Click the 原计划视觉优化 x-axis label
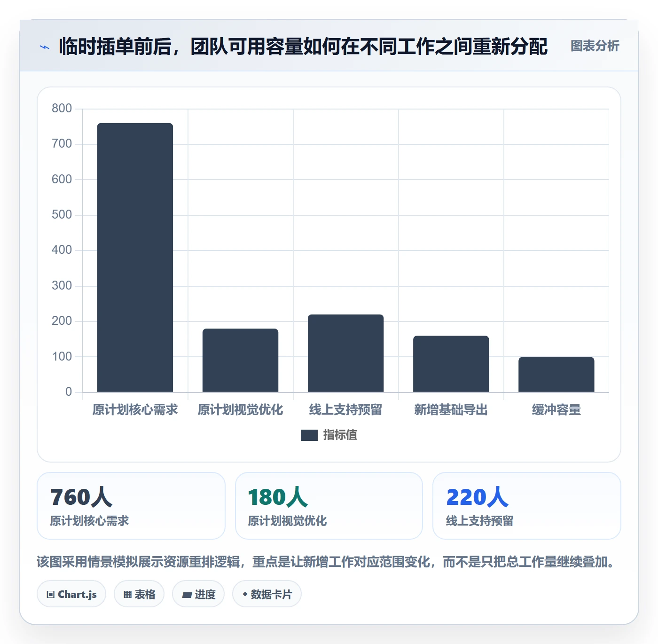This screenshot has width=658, height=644. (x=240, y=410)
